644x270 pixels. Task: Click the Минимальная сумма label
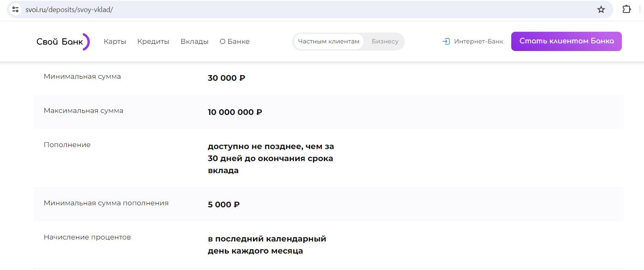tap(82, 76)
